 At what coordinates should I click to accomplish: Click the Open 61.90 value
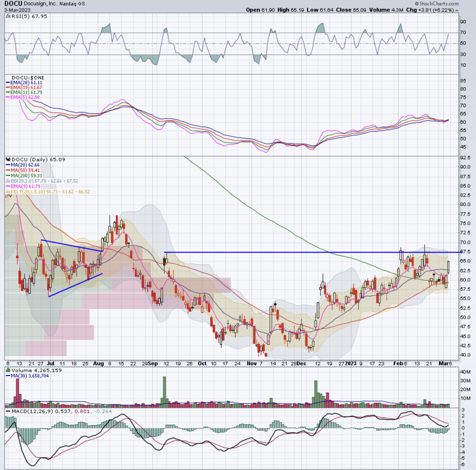click(x=260, y=10)
